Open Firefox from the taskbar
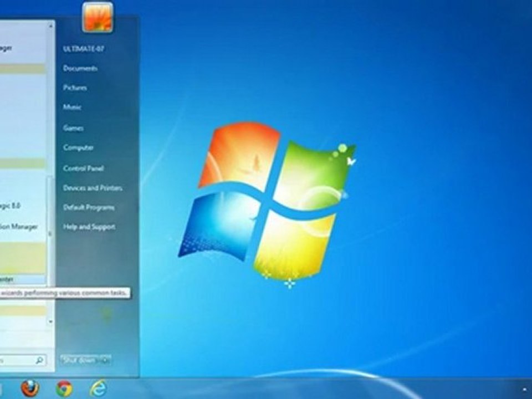Image resolution: width=532 pixels, height=399 pixels. tap(30, 388)
